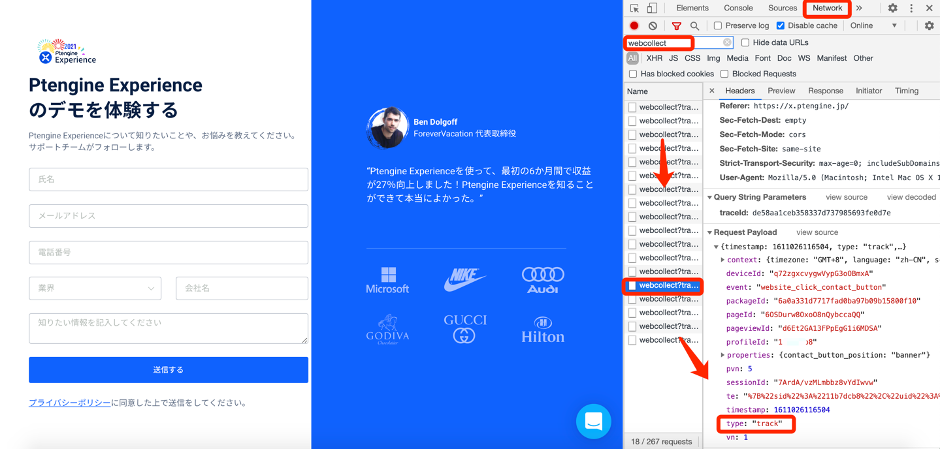Click the Audi logo

coord(543,280)
